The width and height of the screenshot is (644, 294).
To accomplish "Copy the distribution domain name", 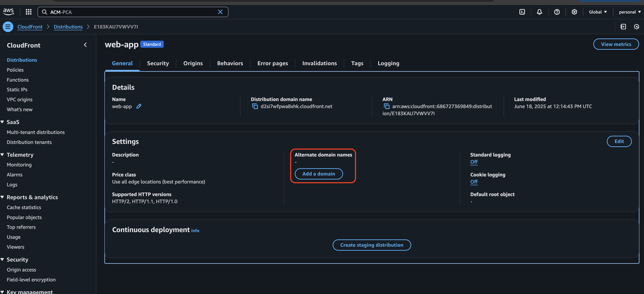I will 255,106.
